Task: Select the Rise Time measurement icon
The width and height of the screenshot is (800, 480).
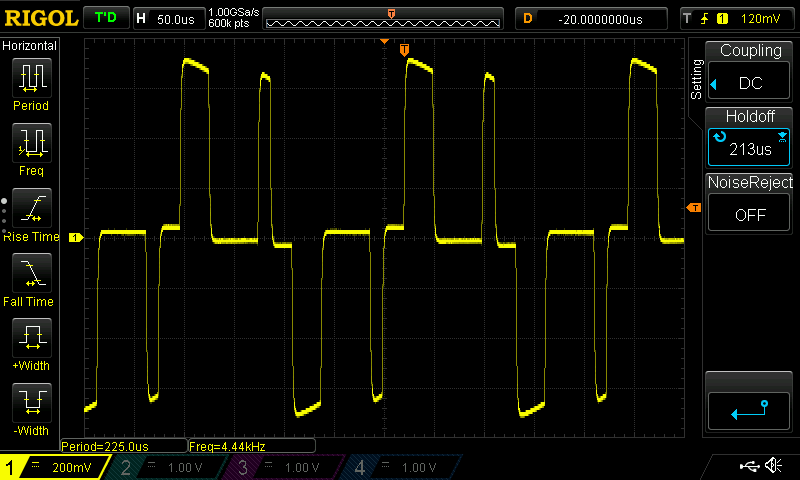Action: (32, 208)
